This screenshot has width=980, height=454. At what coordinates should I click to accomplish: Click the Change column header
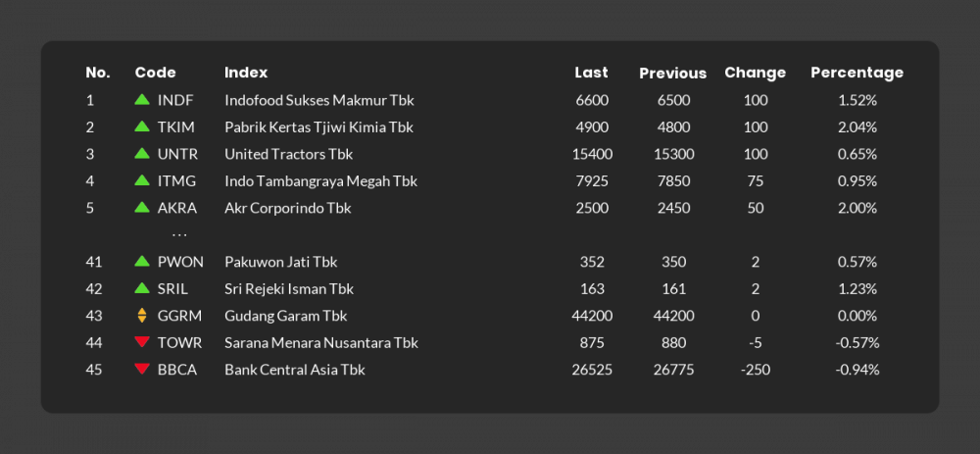[755, 73]
